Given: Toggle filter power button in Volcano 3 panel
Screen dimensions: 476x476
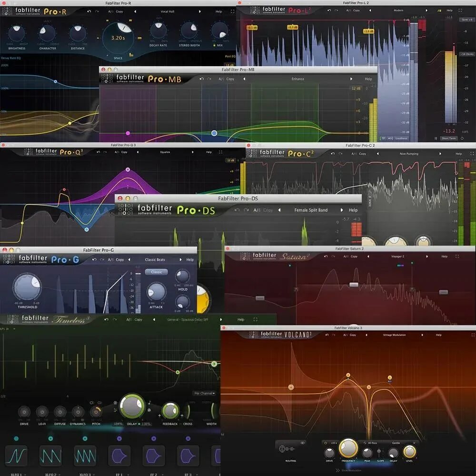Looking at the screenshot, I should coord(326,443).
